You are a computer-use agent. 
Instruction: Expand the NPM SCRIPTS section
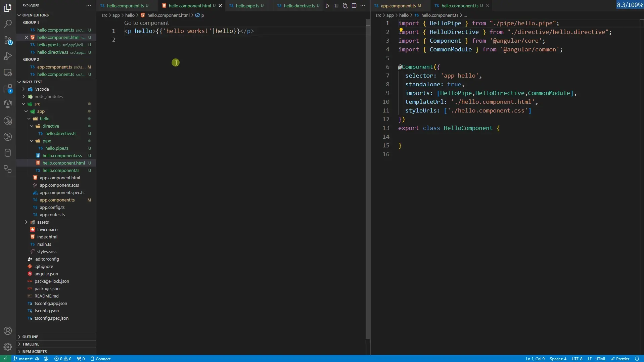(x=34, y=352)
